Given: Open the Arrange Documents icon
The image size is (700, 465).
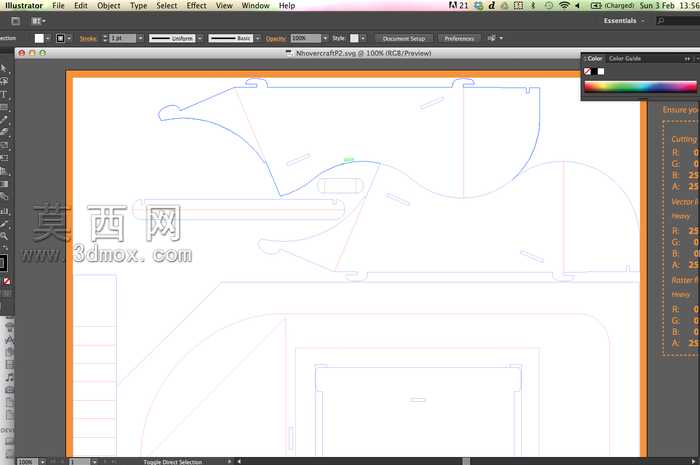Looking at the screenshot, I should click(x=37, y=21).
